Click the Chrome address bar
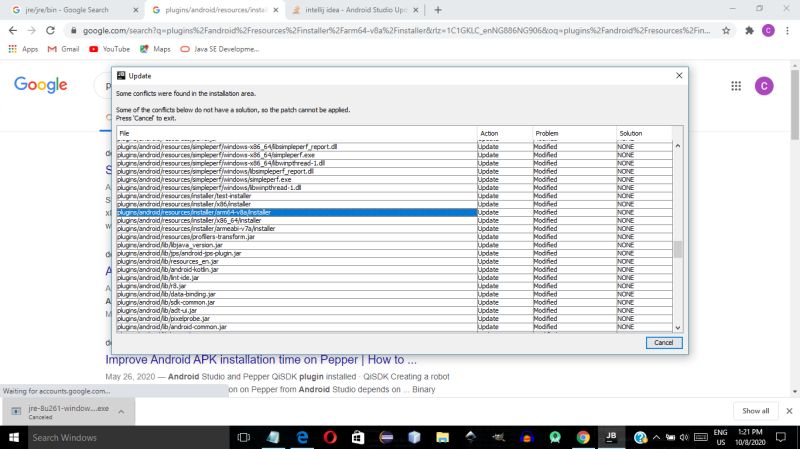This screenshot has width=800, height=449. [x=396, y=31]
